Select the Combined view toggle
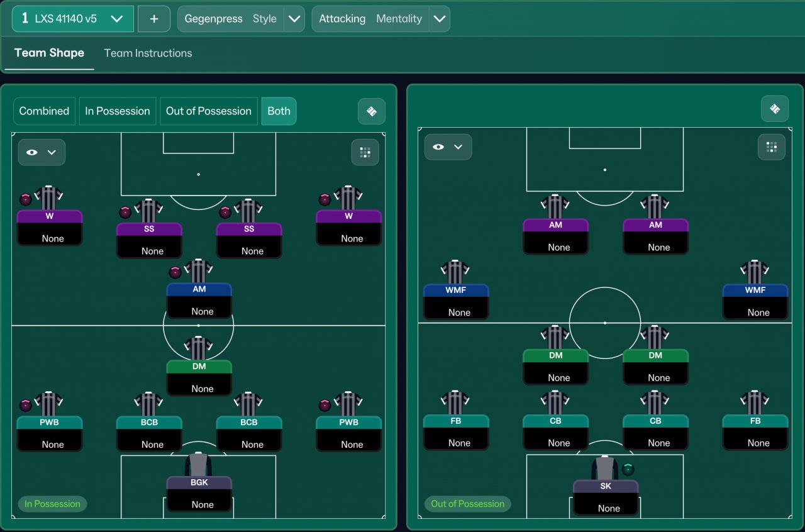Screen dimensions: 805x532 pyautogui.click(x=44, y=111)
